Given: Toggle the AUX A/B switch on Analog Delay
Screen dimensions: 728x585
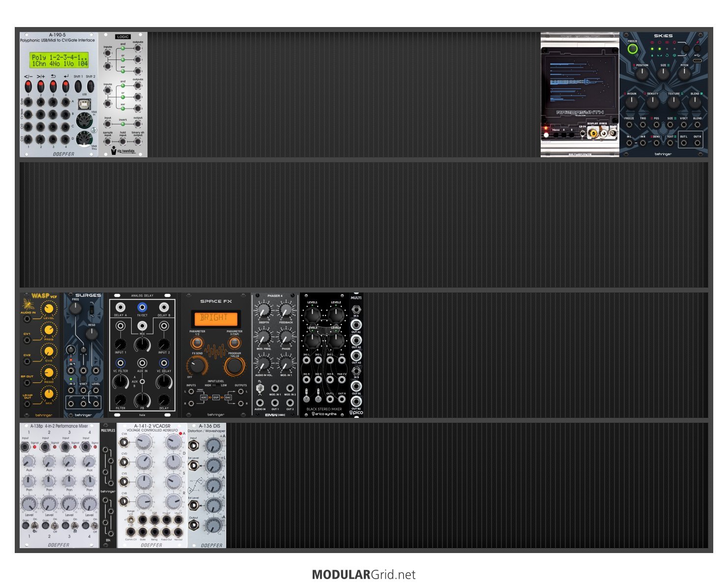Looking at the screenshot, I should pyautogui.click(x=142, y=381).
